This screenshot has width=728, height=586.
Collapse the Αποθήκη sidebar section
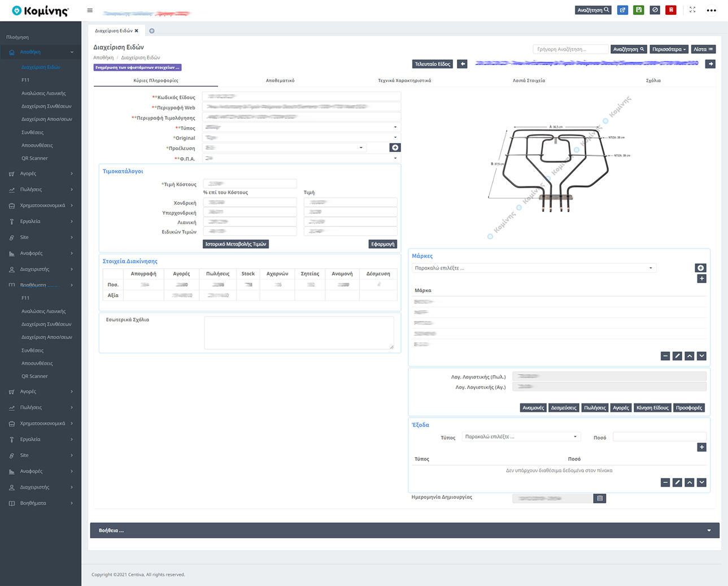click(41, 52)
